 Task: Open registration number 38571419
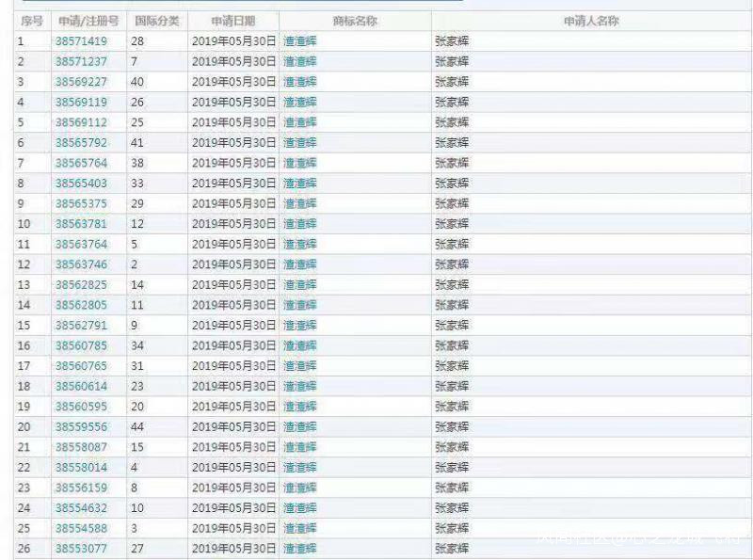[81, 41]
